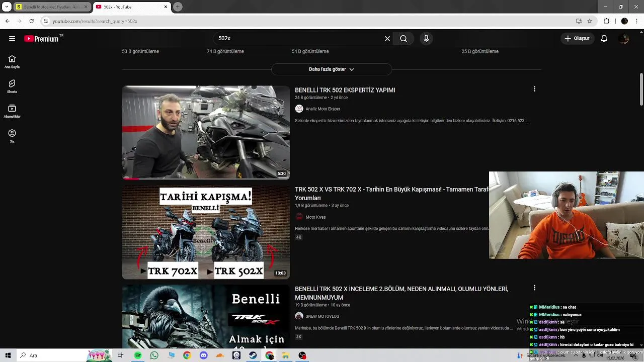The width and height of the screenshot is (644, 362).
Task: Open more options for the İNCELEME 2.BÖLÜM video
Action: click(x=534, y=288)
